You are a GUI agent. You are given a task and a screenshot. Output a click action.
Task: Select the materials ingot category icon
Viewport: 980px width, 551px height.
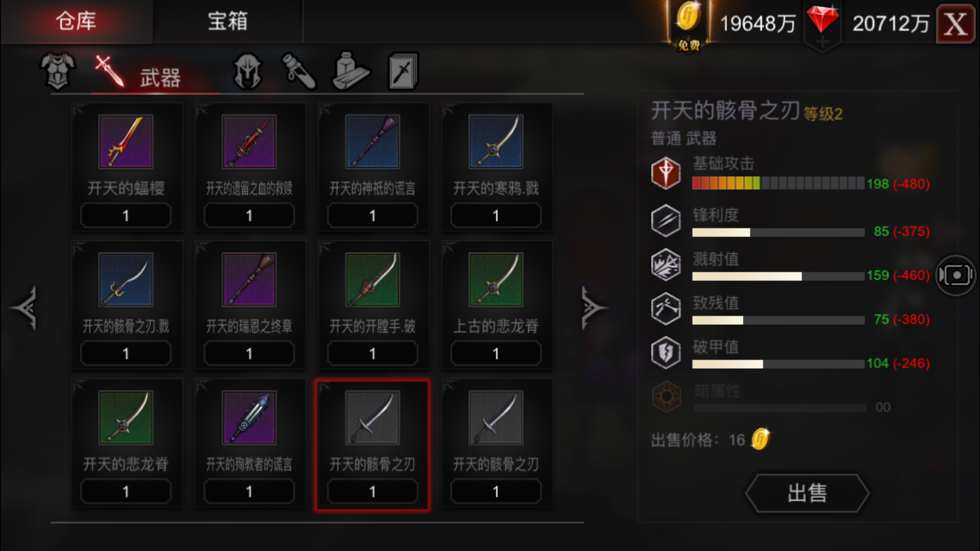[351, 71]
